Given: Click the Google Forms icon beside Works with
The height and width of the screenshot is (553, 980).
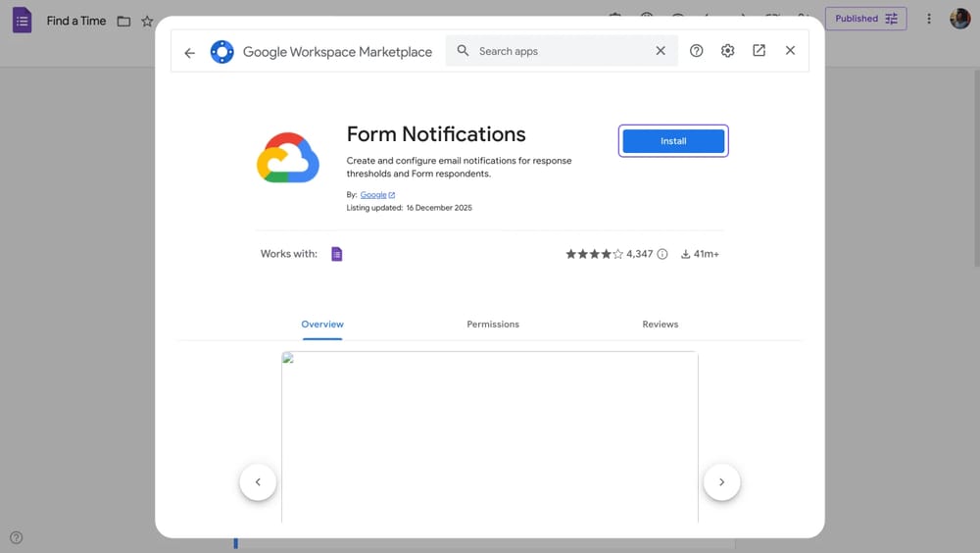Looking at the screenshot, I should click(337, 254).
